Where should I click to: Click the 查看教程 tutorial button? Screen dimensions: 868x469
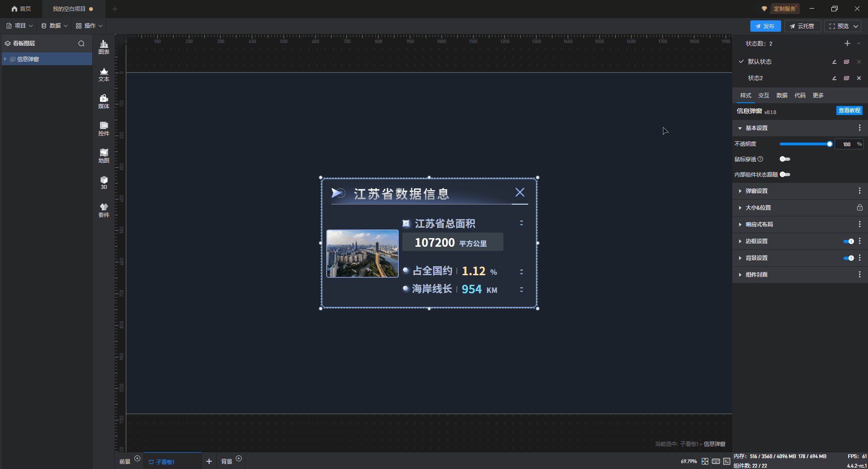[x=849, y=110]
